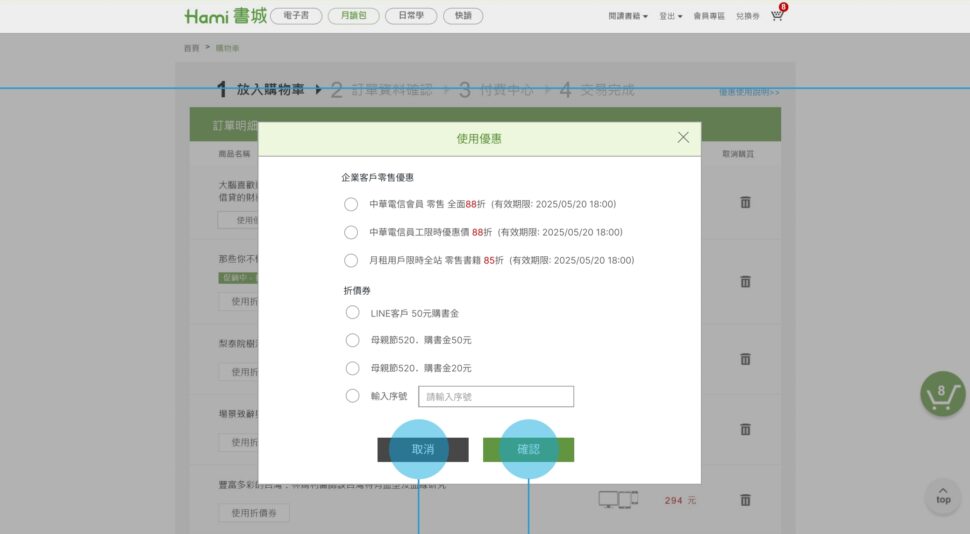Viewport: 970px width, 534px height.
Task: Choose 母親節520 購書金50元 coupon
Action: [x=352, y=340]
